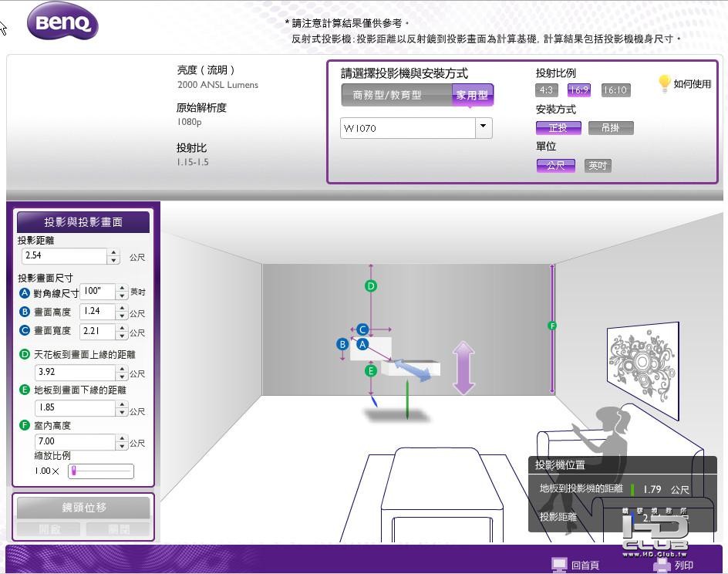Select the 16:9 aspect ratio

pos(579,90)
